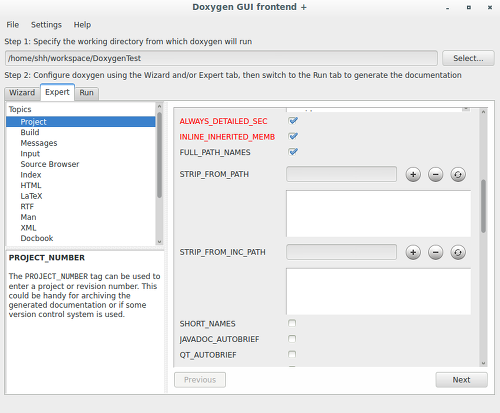Click the settings panel scrollbar thumb

483,206
